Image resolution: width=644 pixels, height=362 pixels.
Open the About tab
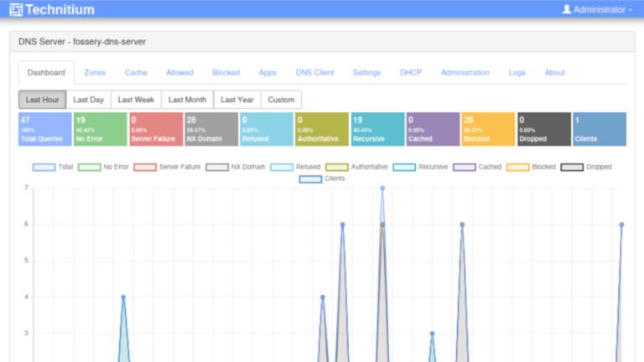point(554,73)
